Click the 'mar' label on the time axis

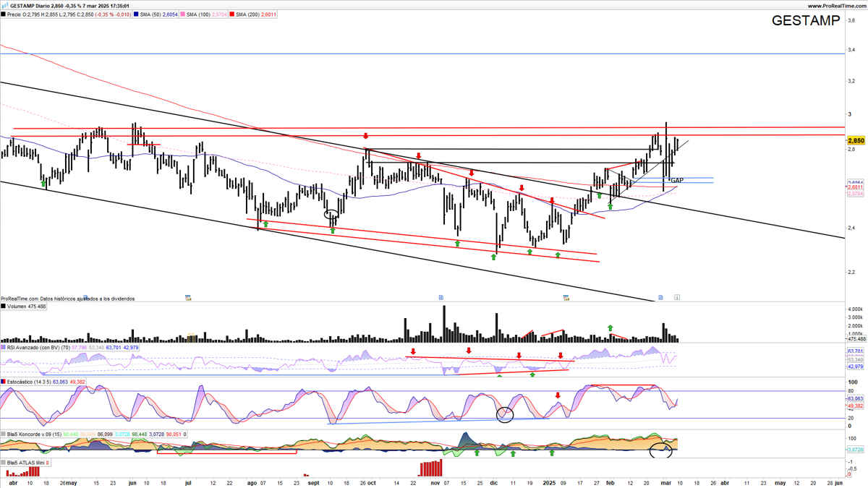tap(666, 481)
